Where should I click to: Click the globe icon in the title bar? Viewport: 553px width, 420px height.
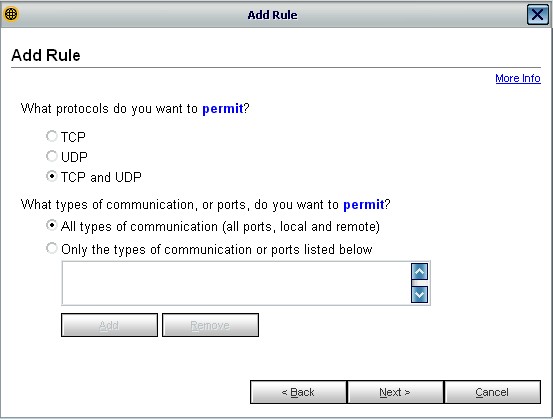coord(11,14)
